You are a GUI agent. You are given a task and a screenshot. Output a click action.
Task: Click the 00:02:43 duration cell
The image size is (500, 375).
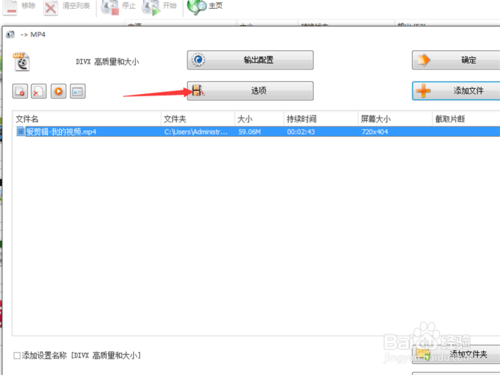(301, 132)
